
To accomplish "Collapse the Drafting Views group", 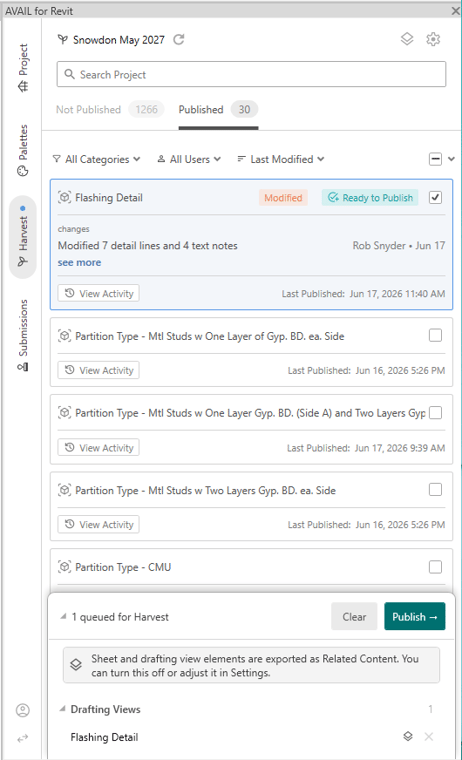I will point(62,709).
